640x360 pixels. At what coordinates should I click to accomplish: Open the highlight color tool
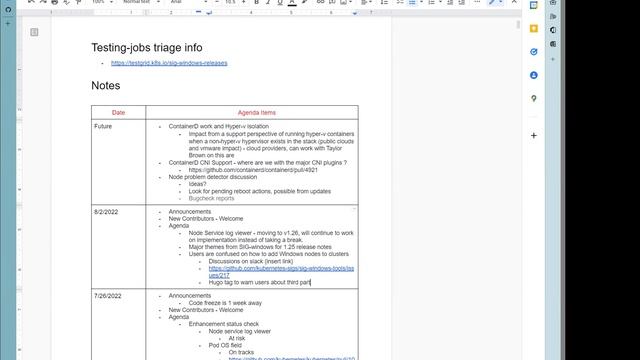tap(304, 2)
